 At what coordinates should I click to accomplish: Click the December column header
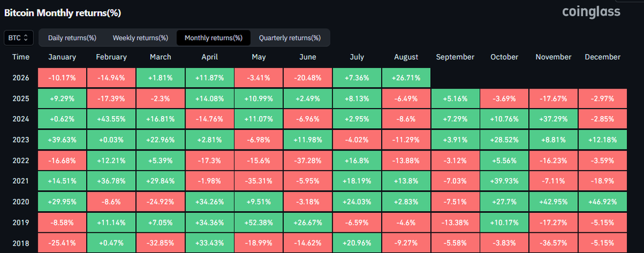[x=602, y=57]
